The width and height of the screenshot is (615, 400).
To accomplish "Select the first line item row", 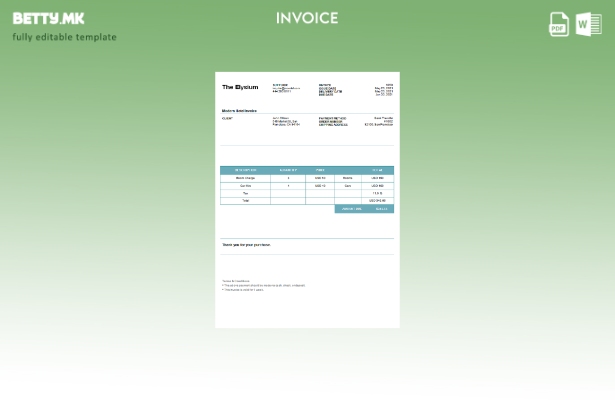I will (x=306, y=178).
